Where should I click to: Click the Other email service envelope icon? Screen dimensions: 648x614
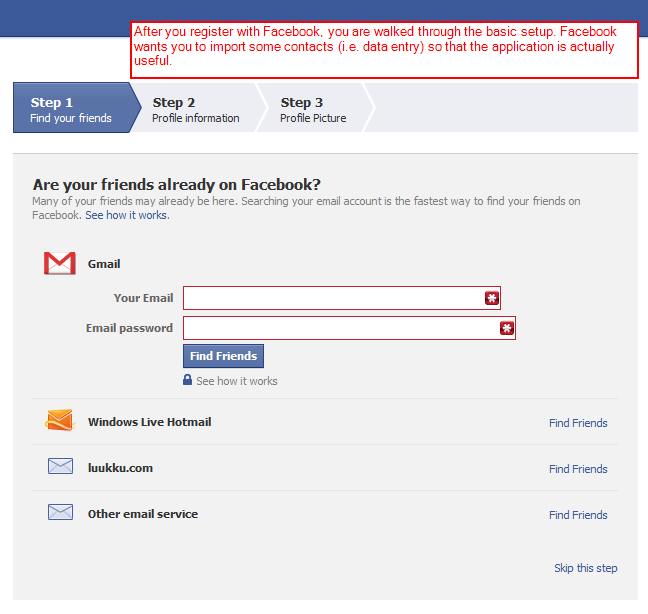pyautogui.click(x=60, y=512)
